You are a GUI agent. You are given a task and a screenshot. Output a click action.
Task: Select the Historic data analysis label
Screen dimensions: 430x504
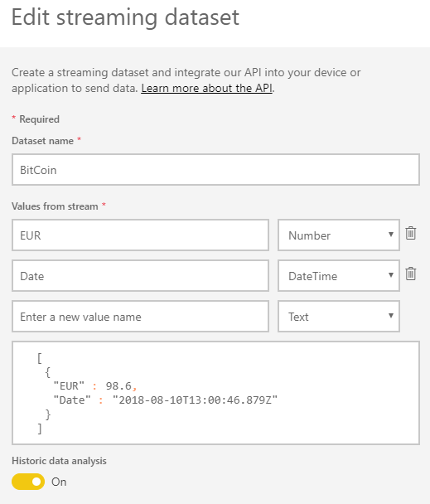coord(59,461)
